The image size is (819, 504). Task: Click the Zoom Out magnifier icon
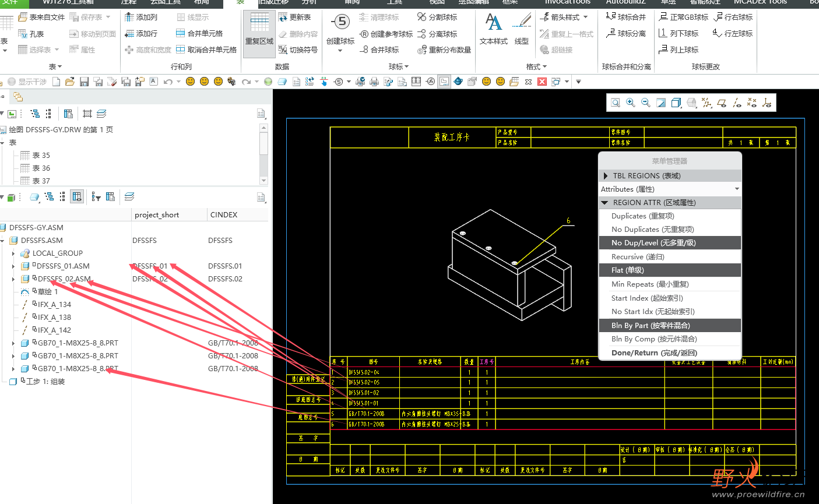645,103
